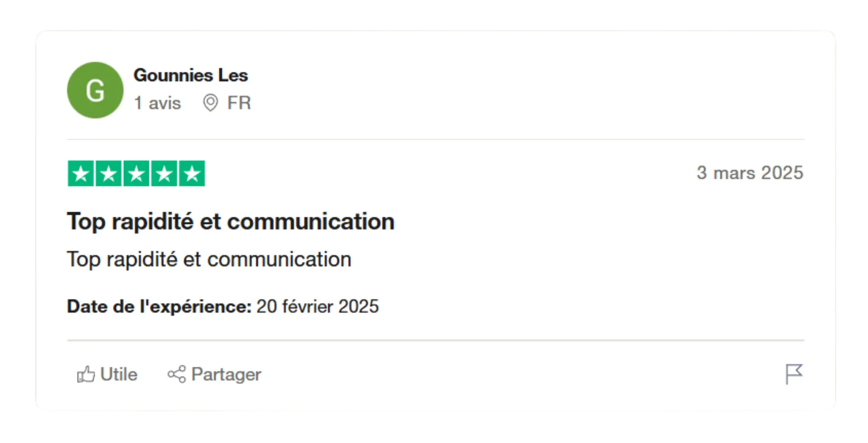Click the thumbs-up Utile icon
Image resolution: width=868 pixels, height=443 pixels.
tap(85, 374)
